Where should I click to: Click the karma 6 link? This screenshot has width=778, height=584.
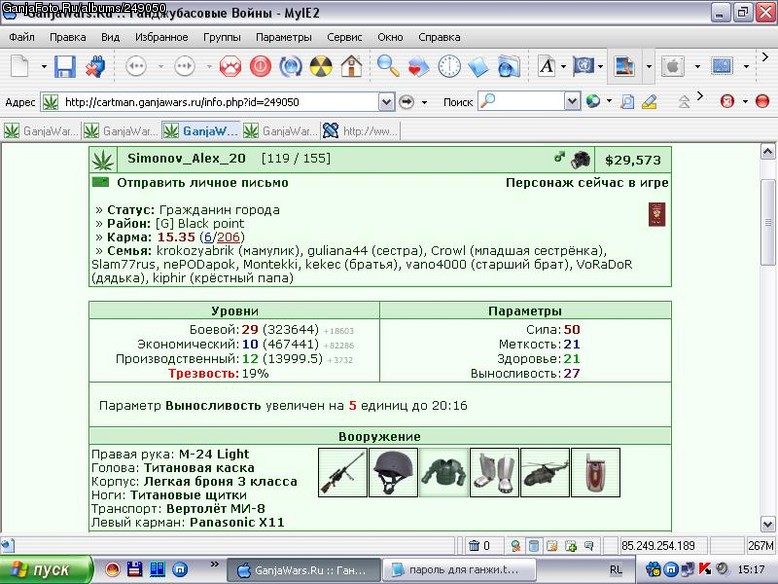click(x=208, y=237)
